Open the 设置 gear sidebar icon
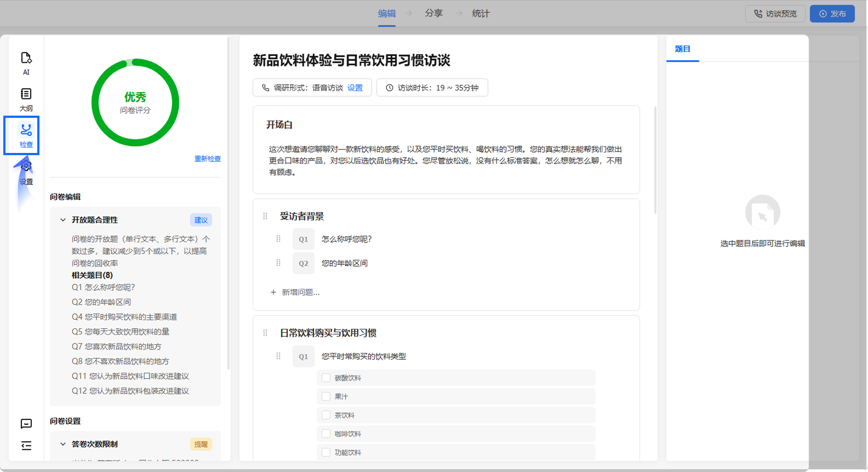The width and height of the screenshot is (868, 472). (x=26, y=172)
